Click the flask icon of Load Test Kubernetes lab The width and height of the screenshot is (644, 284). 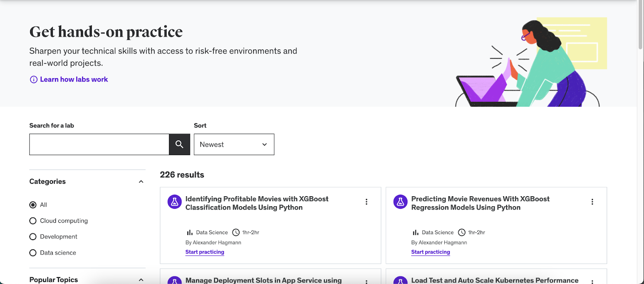coord(400,281)
